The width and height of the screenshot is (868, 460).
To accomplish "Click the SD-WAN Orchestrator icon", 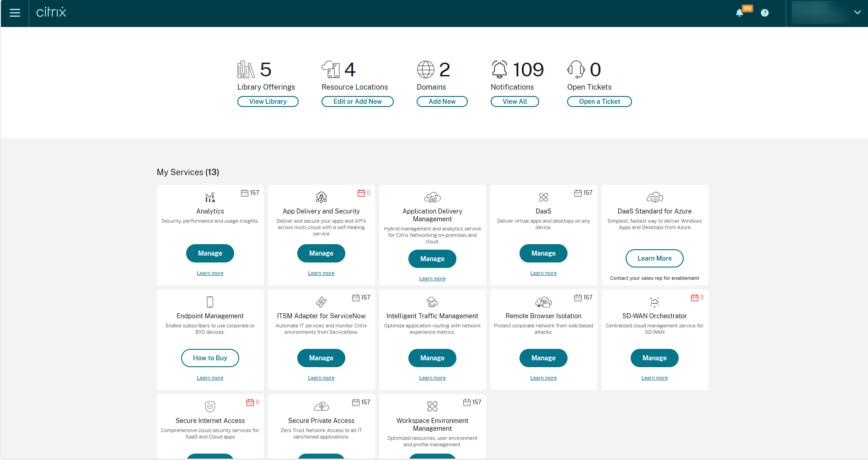I will tap(654, 302).
